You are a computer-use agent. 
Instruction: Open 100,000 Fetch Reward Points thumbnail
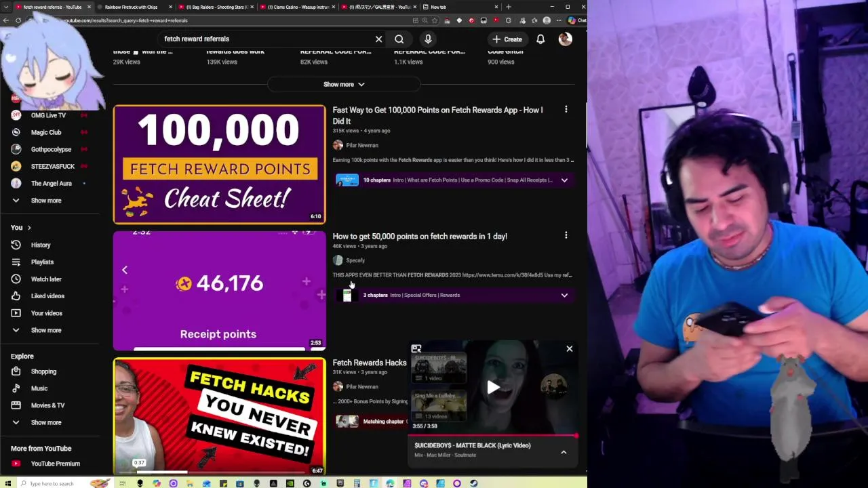(219, 164)
